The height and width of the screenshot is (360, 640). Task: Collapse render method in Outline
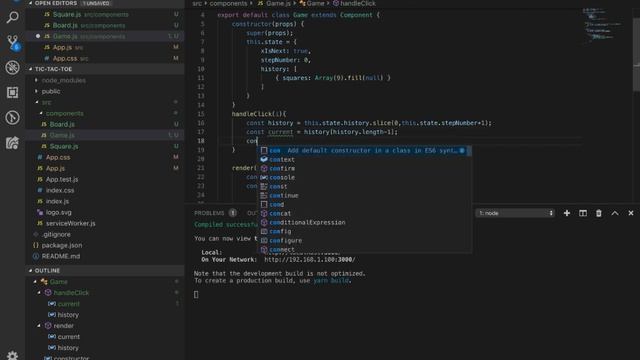39,326
